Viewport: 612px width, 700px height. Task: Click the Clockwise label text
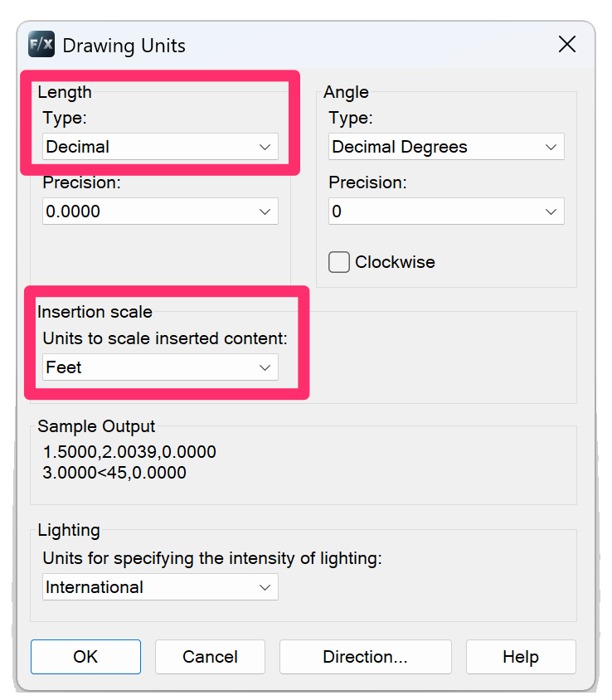(x=395, y=262)
